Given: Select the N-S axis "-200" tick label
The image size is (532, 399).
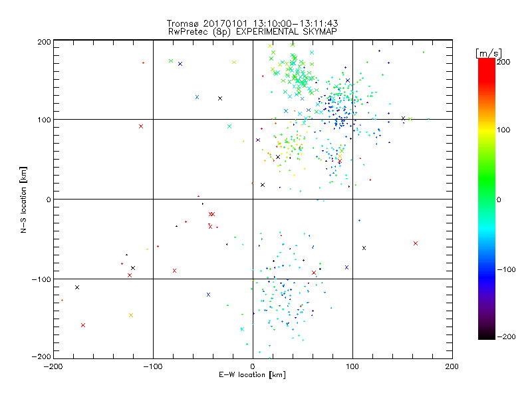Looking at the screenshot, I should [41, 356].
